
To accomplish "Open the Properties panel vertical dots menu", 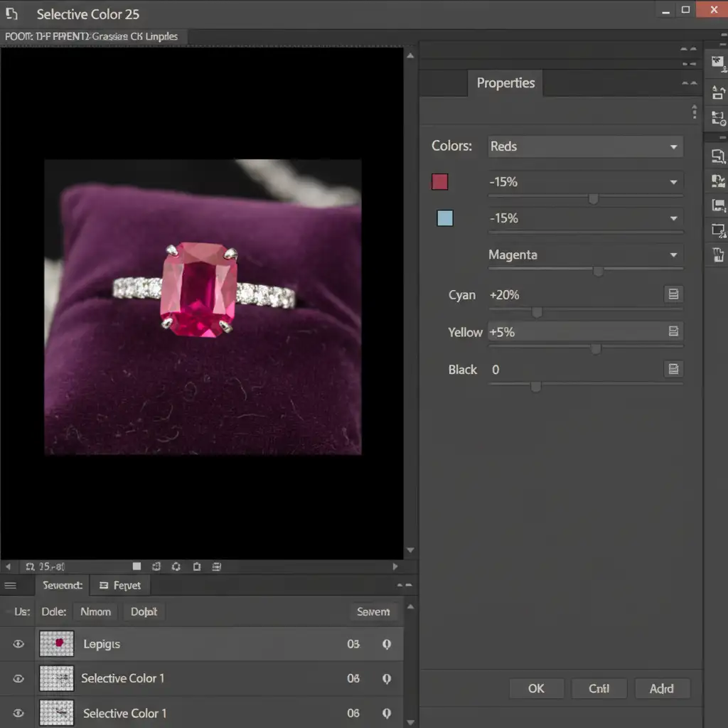I will click(694, 112).
